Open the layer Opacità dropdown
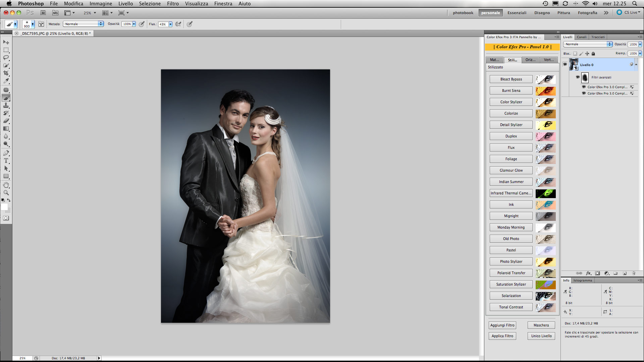Screen dimensions: 644x362 pyautogui.click(x=640, y=44)
